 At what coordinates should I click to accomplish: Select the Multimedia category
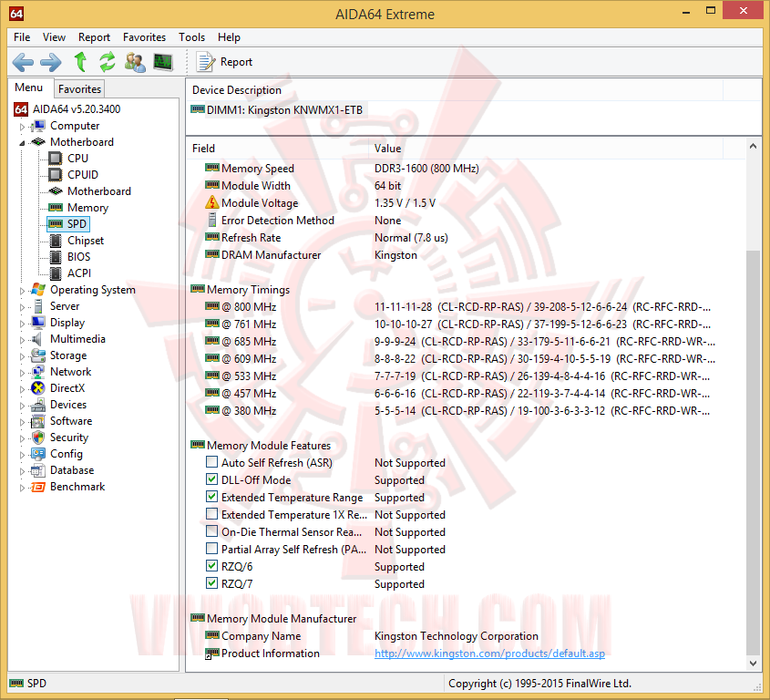(77, 339)
